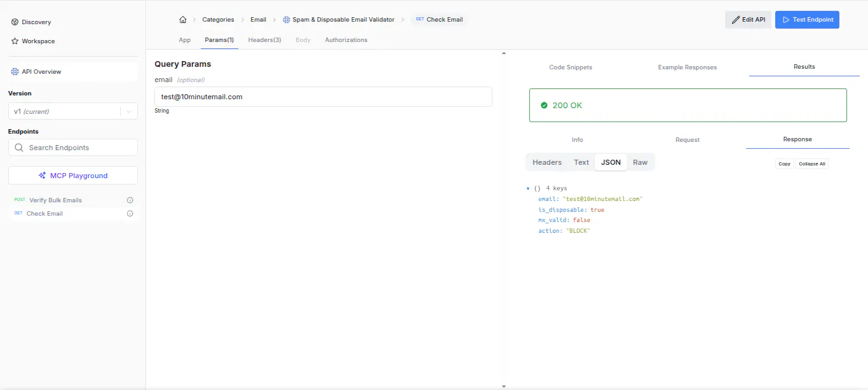Click the home icon in the breadcrumb
The height and width of the screenshot is (390, 868).
(183, 20)
